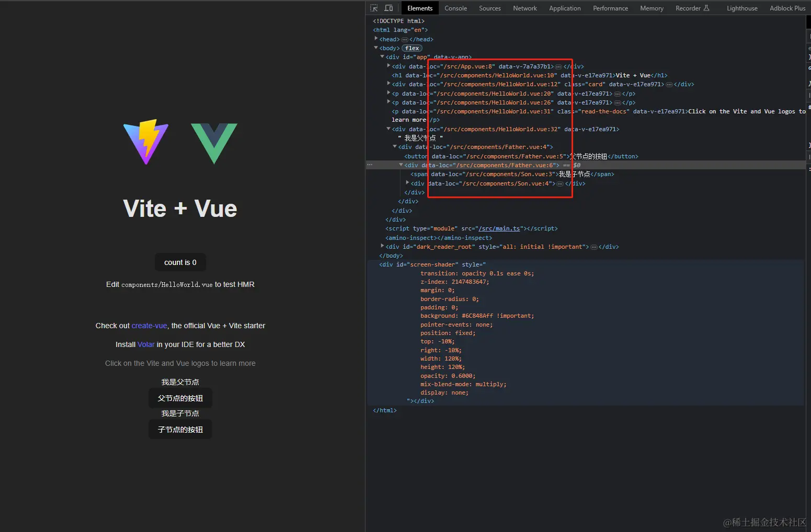Click the "opacity: 0.6000" style line
This screenshot has width=811, height=532.
pyautogui.click(x=448, y=376)
